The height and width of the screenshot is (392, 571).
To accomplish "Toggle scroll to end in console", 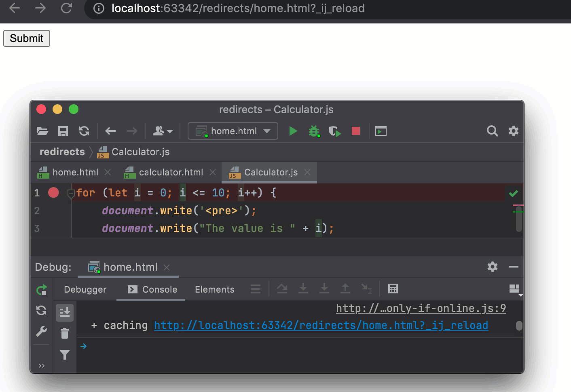I will click(65, 312).
